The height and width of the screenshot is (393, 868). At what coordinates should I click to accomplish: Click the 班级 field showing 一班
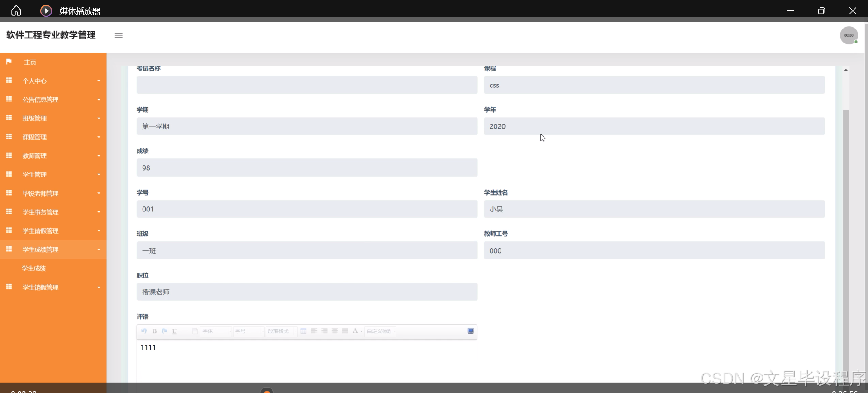click(x=307, y=250)
